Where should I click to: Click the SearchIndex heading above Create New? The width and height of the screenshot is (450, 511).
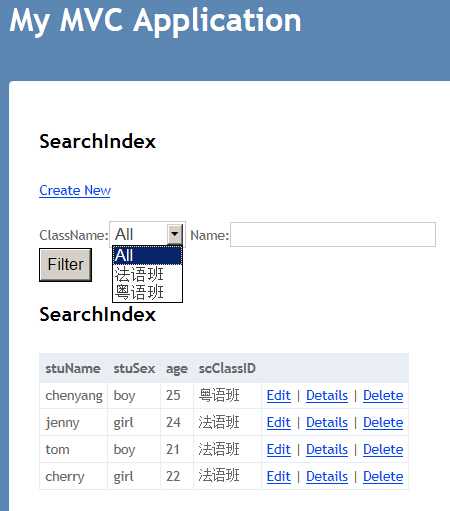[x=98, y=141]
